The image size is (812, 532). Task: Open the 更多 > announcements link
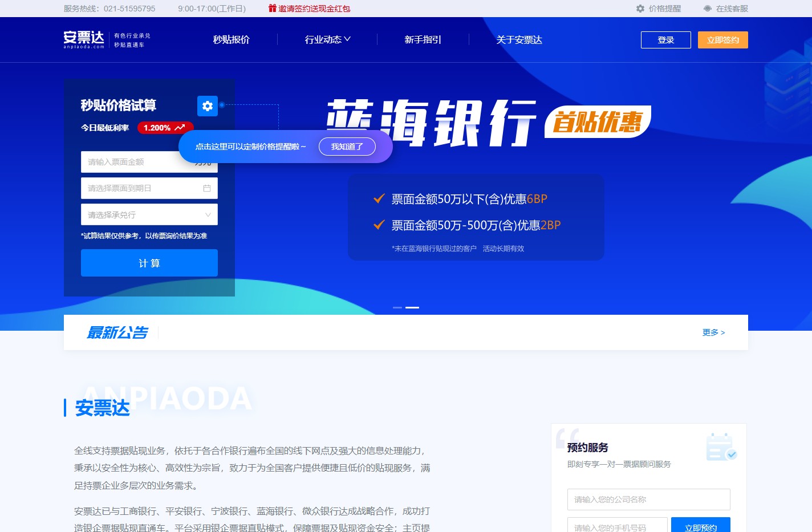[714, 332]
